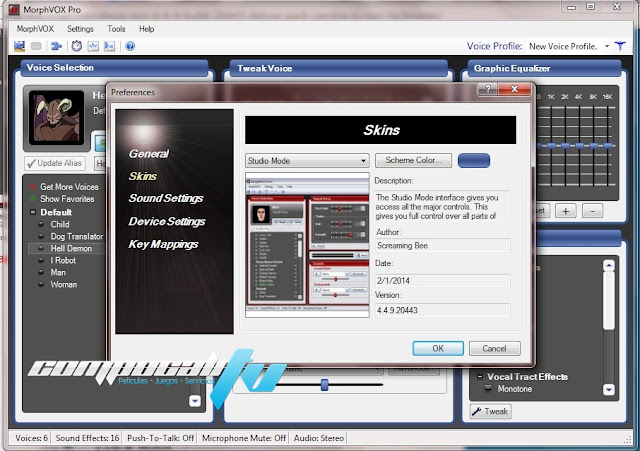The image size is (640, 451).
Task: Open the Voice Profile dropdown arrow
Action: tap(607, 46)
